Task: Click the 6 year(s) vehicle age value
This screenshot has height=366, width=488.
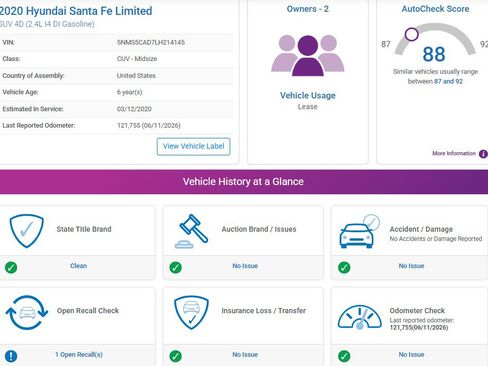Action: coord(129,92)
